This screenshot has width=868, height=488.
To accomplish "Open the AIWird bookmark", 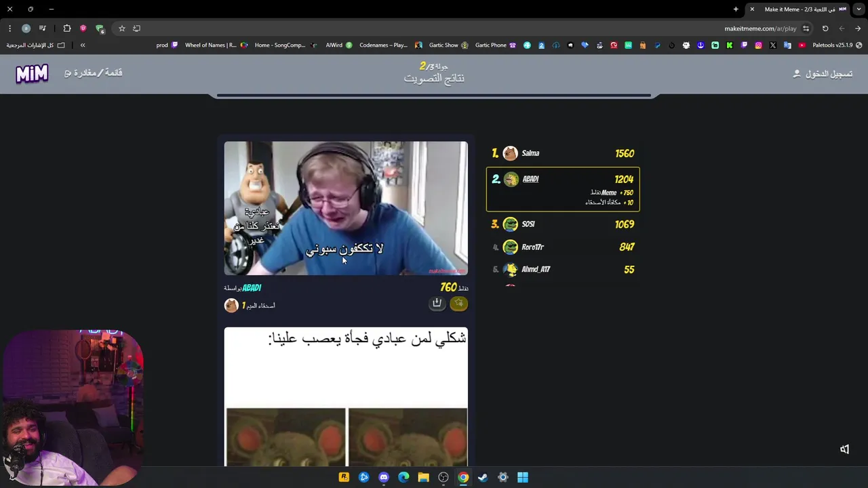I will click(339, 45).
